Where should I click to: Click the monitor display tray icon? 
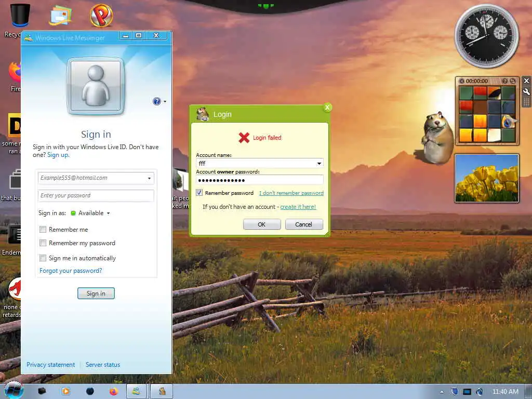pyautogui.click(x=467, y=392)
